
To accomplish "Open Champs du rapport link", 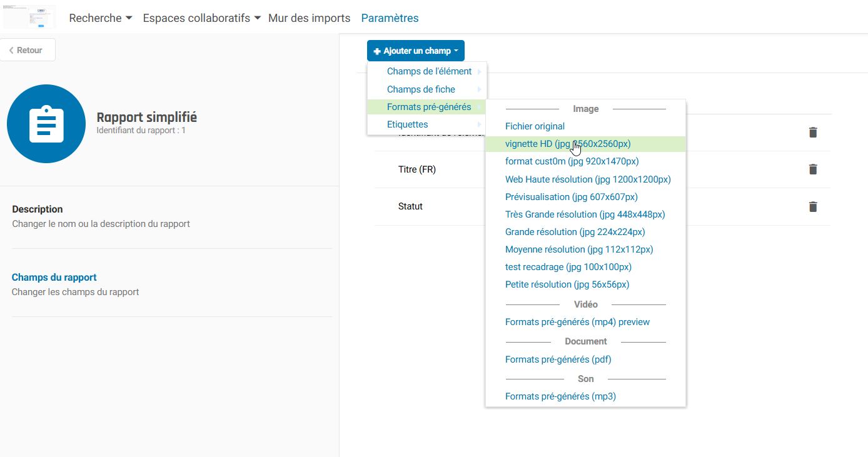I will pyautogui.click(x=54, y=277).
